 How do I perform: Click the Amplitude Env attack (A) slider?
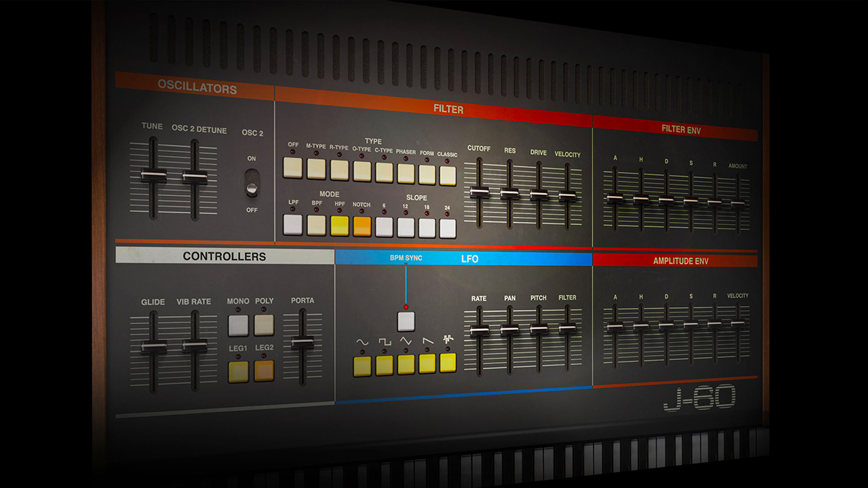tap(615, 327)
